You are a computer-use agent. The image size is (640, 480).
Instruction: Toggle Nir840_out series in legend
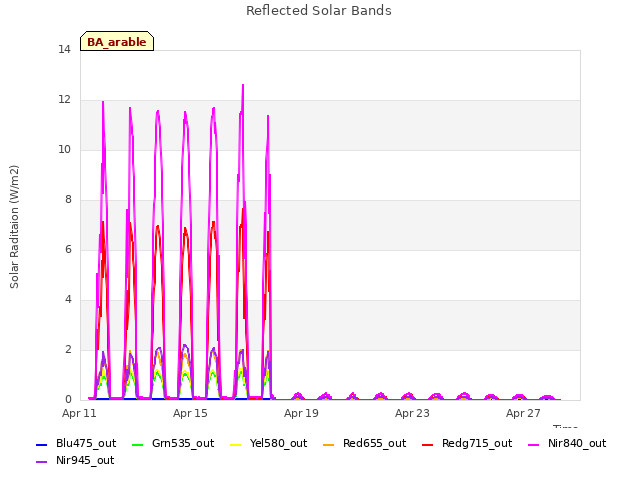[567, 444]
